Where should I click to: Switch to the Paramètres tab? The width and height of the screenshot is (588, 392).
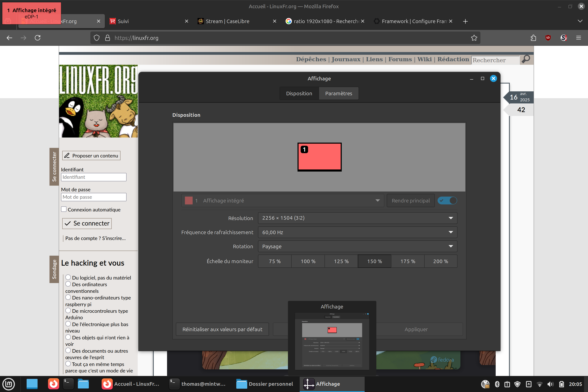(x=338, y=94)
